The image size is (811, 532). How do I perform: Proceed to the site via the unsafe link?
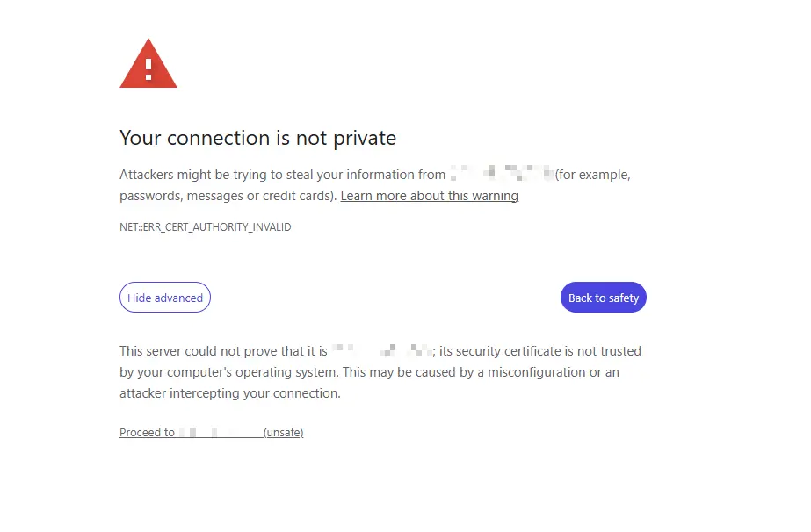click(211, 431)
